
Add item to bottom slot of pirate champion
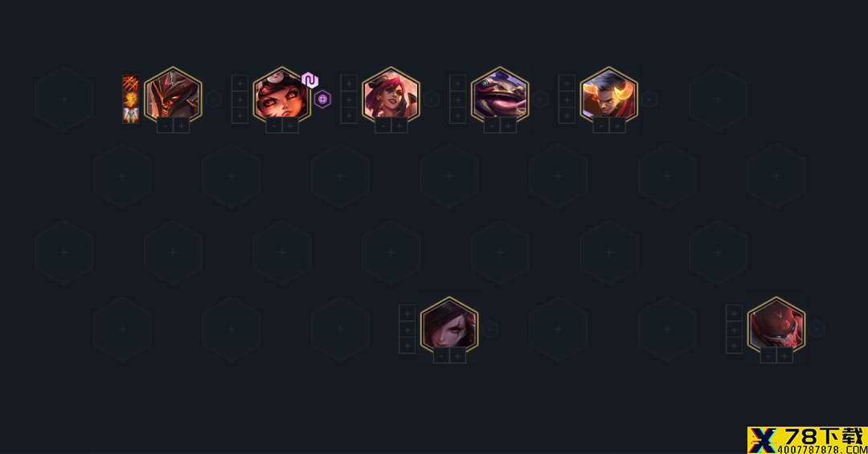tap(349, 115)
